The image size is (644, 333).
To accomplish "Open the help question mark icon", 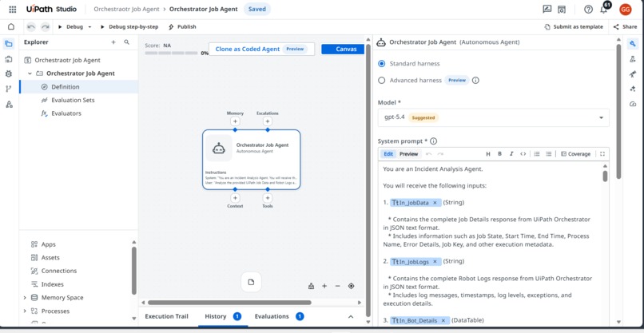I will click(588, 9).
